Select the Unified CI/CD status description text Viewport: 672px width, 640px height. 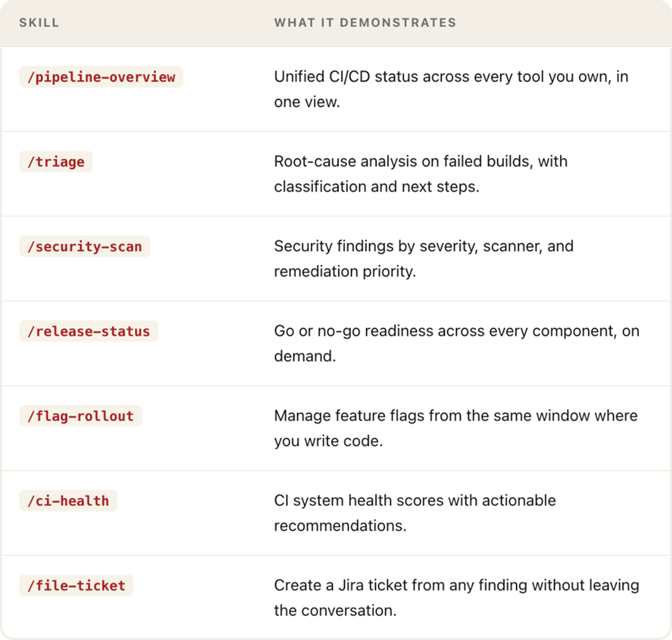point(451,89)
